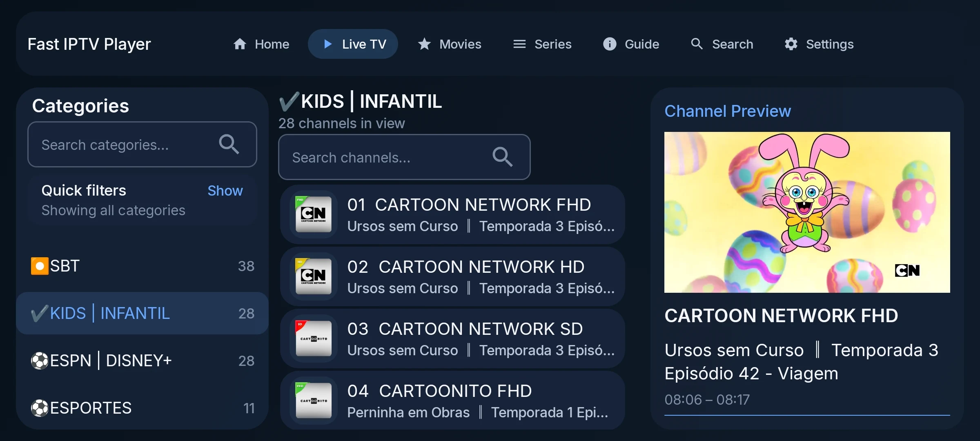
Task: Click the '28 channels in view' text
Action: (x=341, y=123)
